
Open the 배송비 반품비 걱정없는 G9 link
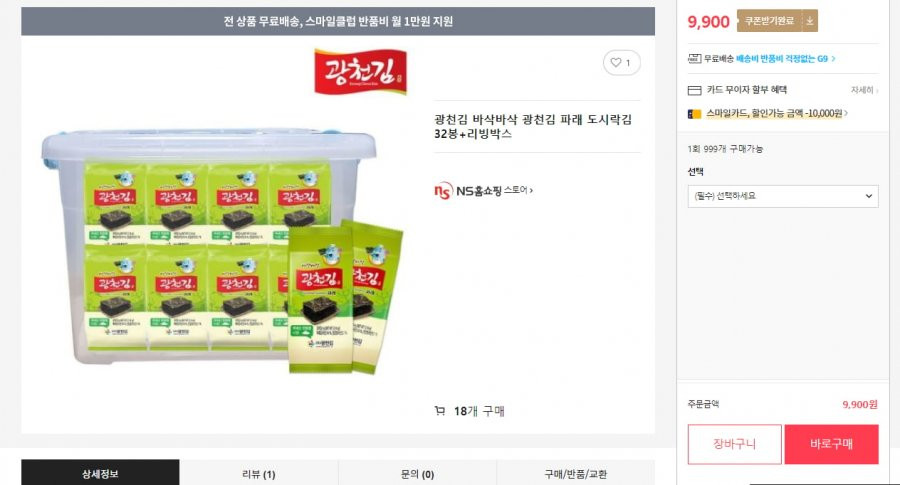click(x=785, y=59)
